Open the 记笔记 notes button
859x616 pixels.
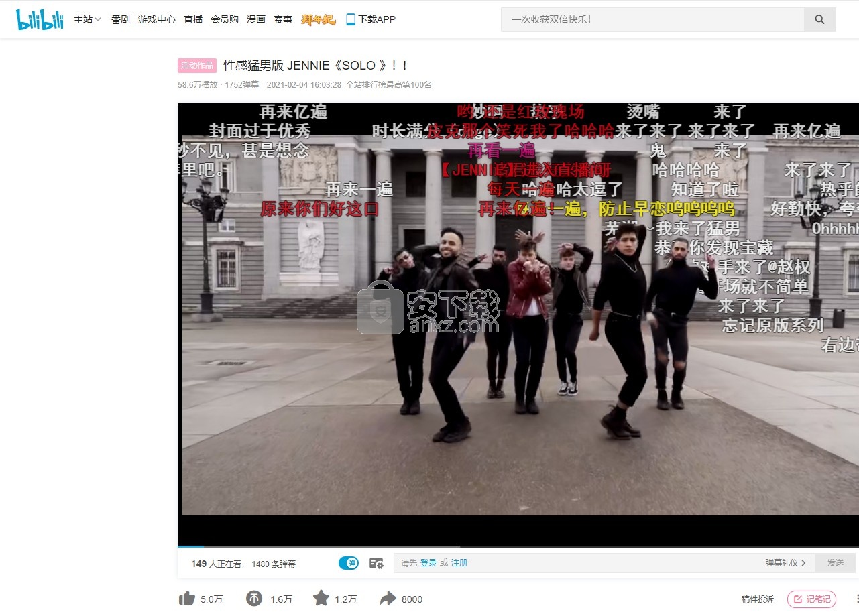pos(812,599)
